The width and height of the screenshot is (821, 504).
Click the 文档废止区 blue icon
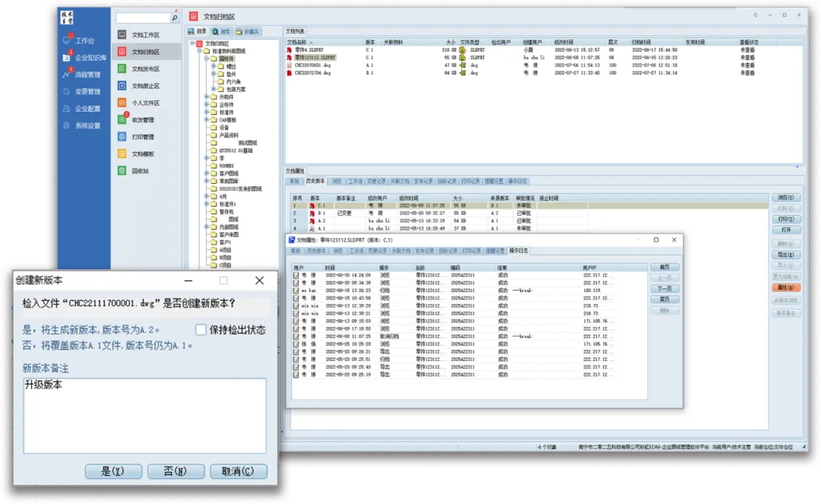tap(122, 86)
